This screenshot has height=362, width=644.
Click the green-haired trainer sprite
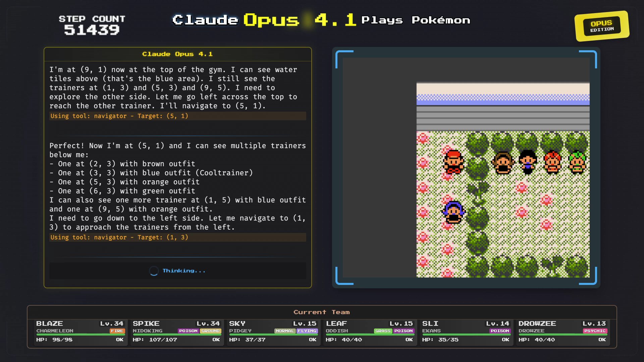[577, 162]
